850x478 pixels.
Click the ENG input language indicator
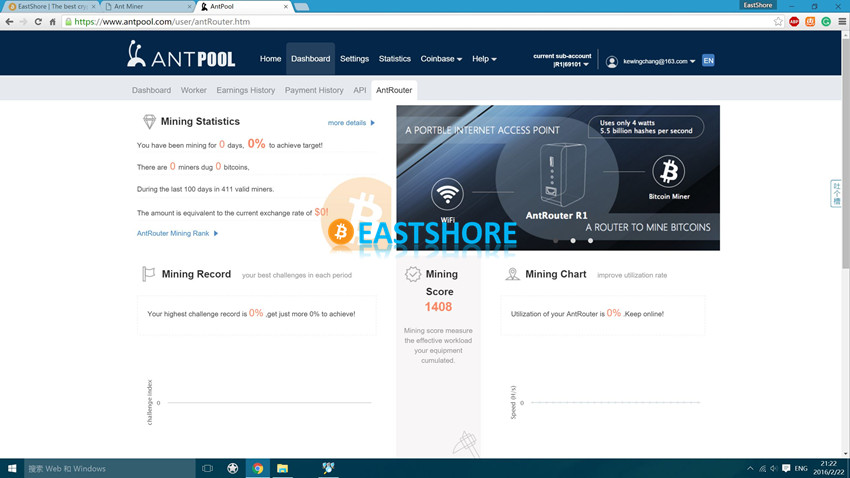click(801, 468)
